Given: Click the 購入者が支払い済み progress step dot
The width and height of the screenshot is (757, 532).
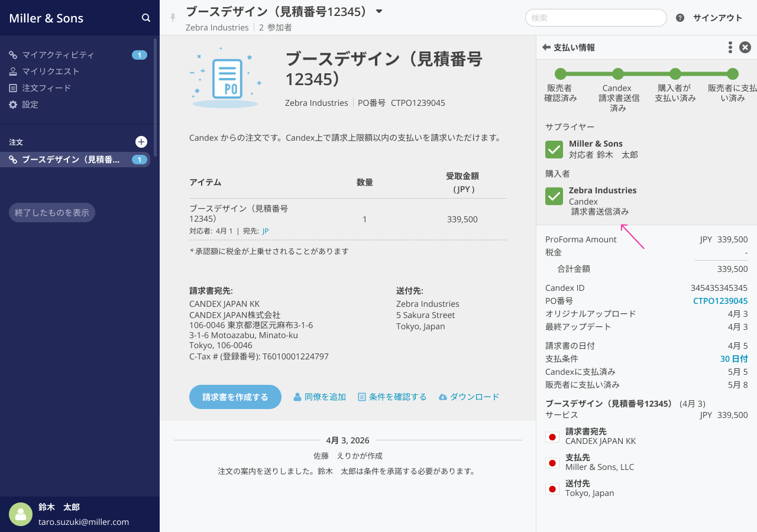Looking at the screenshot, I should pyautogui.click(x=675, y=74).
